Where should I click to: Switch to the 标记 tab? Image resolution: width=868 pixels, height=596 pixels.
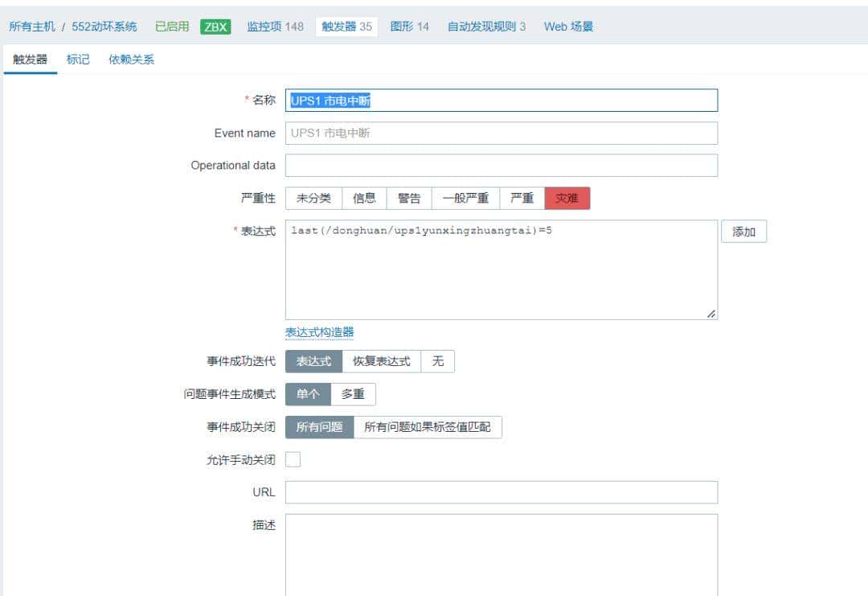[x=77, y=59]
